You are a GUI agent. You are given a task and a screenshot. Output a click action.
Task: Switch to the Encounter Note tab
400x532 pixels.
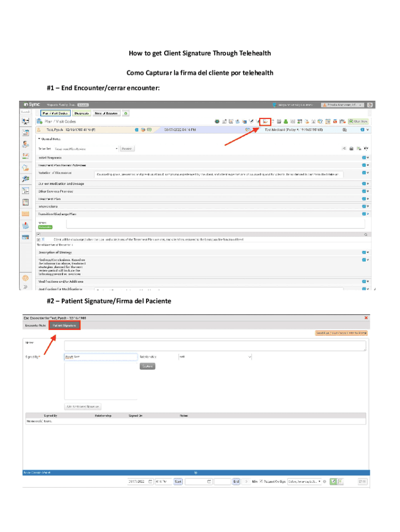coord(35,325)
